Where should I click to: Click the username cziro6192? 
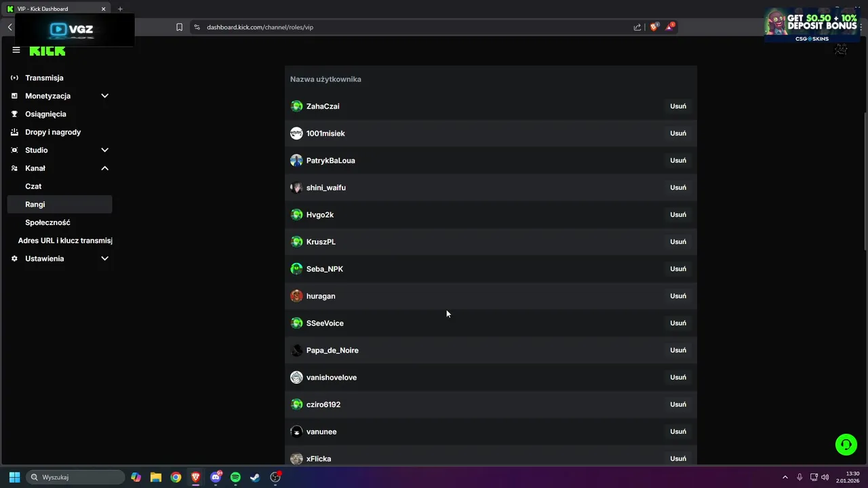click(x=323, y=405)
